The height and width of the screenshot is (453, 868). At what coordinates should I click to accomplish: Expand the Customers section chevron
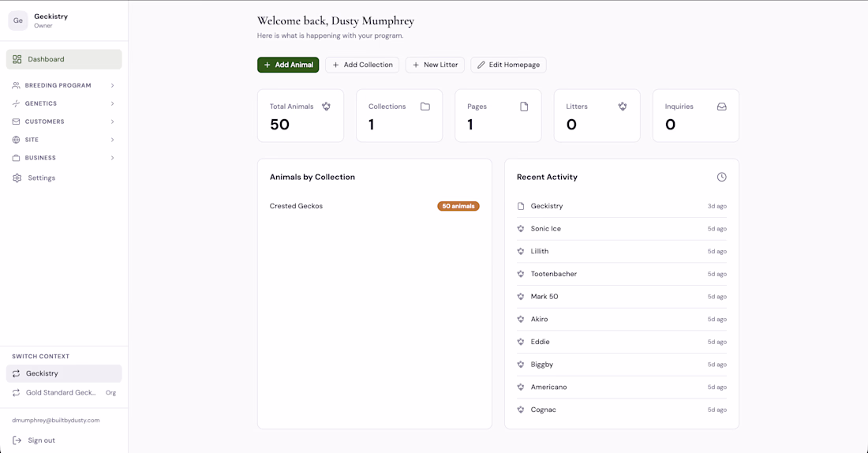click(x=112, y=122)
